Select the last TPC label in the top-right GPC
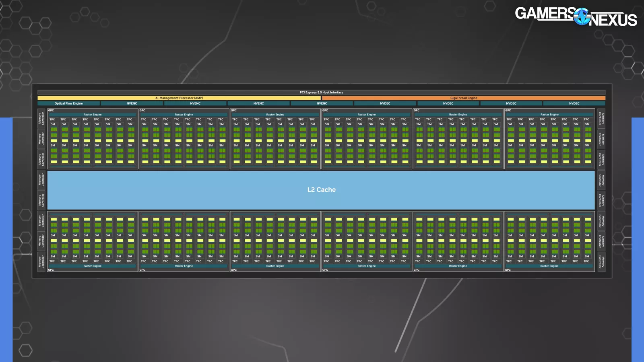The height and width of the screenshot is (362, 644). pos(586,119)
